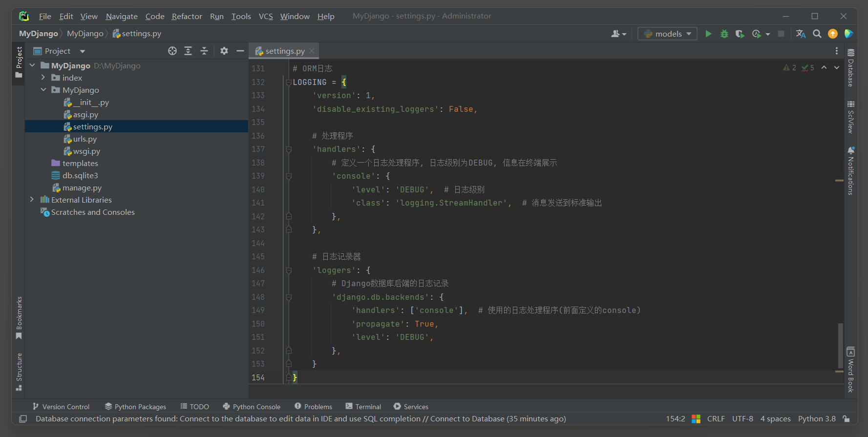This screenshot has height=437, width=868.
Task: Click the 4 spaces indent entry
Action: click(x=775, y=419)
